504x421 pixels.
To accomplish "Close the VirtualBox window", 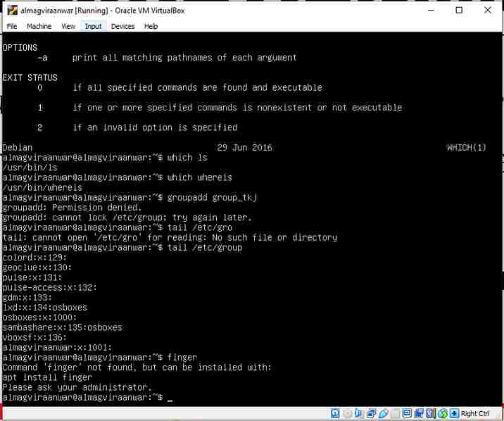I will point(487,11).
